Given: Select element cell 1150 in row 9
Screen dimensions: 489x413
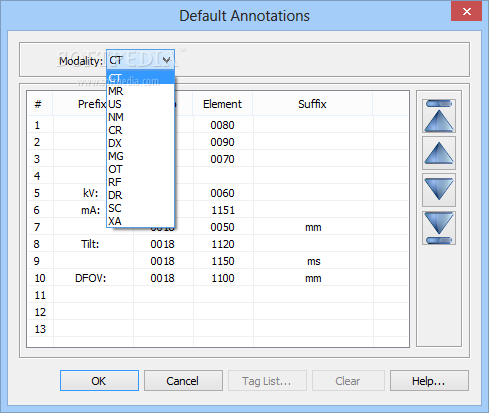Looking at the screenshot, I should click(x=223, y=261).
